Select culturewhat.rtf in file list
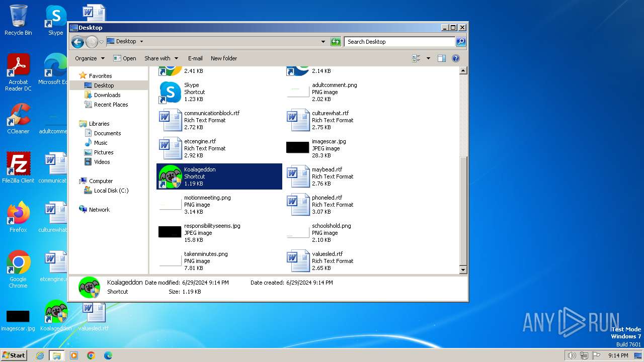644x362 pixels. point(347,120)
